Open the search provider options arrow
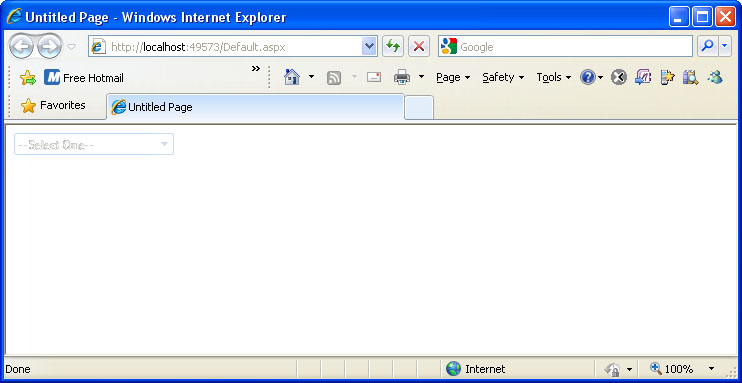742x383 pixels. (725, 46)
